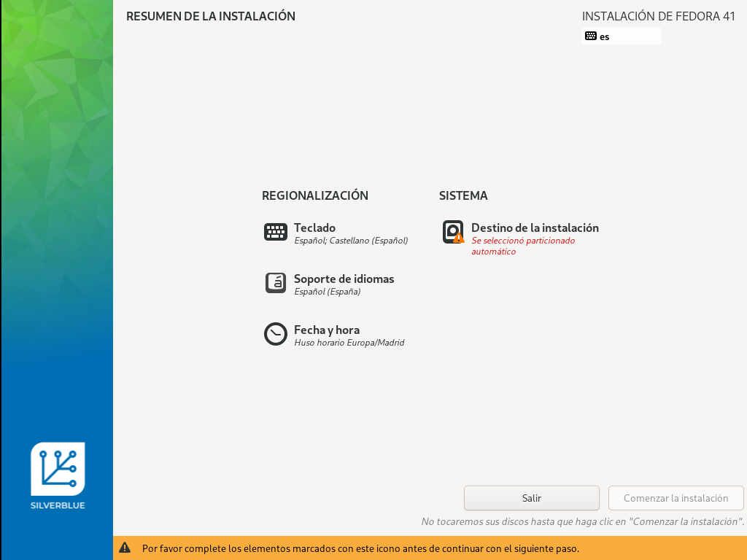Viewport: 747px width, 560px height.
Task: Click the Salir button
Action: point(532,498)
